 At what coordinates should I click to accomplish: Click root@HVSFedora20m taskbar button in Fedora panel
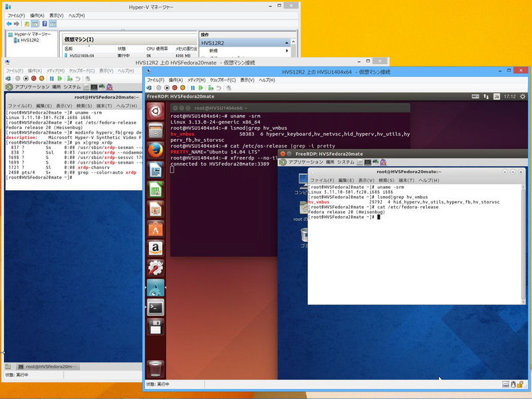(x=48, y=367)
